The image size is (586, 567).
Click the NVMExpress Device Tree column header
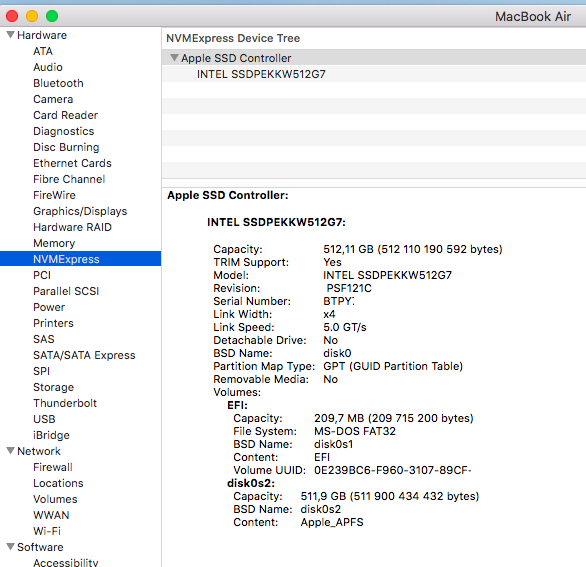[374, 38]
